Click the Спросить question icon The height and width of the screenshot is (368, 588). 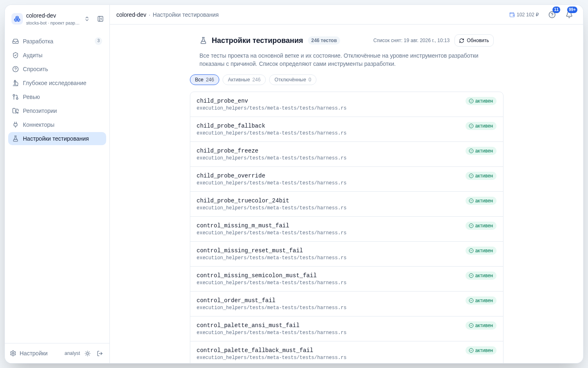pos(16,69)
